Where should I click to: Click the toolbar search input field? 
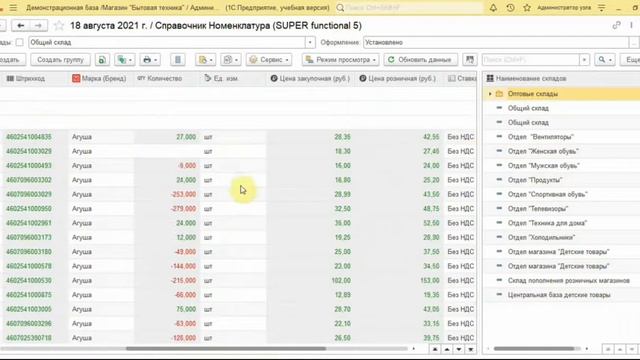pyautogui.click(x=531, y=60)
